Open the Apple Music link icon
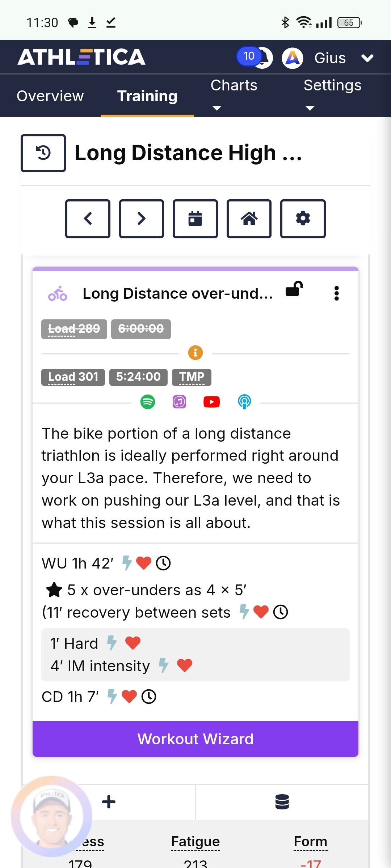The width and height of the screenshot is (391, 868). pyautogui.click(x=180, y=402)
